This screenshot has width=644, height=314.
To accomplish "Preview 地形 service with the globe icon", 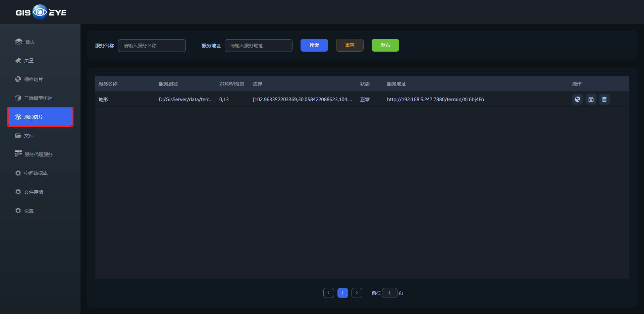I will tap(578, 99).
